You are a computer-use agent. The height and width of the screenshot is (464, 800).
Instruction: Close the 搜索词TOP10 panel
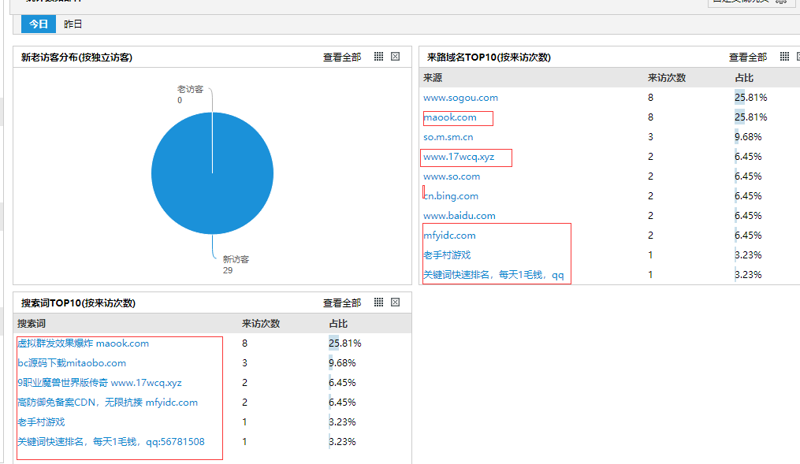(x=395, y=302)
